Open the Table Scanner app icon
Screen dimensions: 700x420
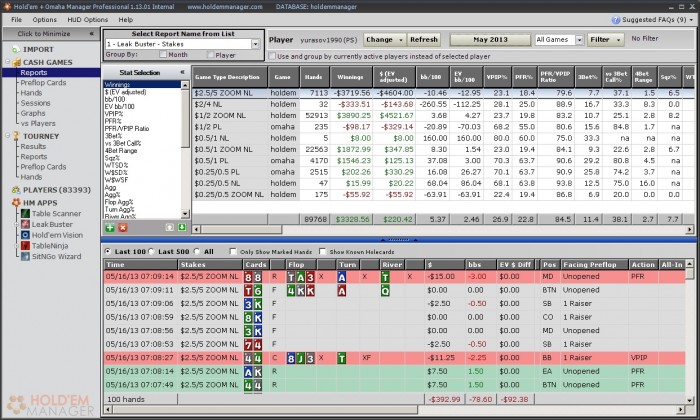pyautogui.click(x=25, y=214)
